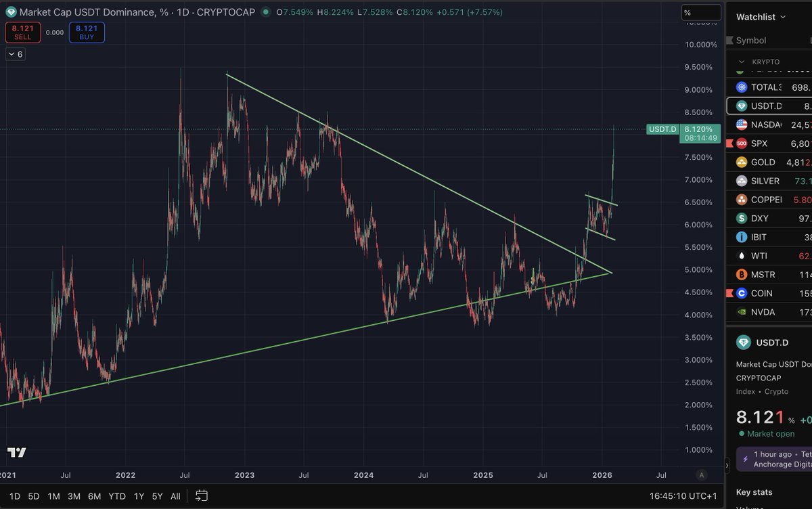Select the 1M time range
This screenshot has height=509, width=812.
[53, 496]
